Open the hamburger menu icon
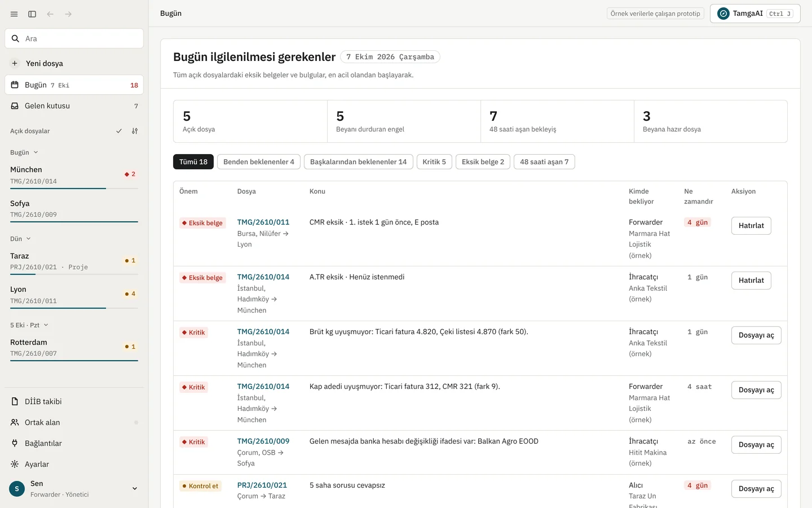Image resolution: width=812 pixels, height=508 pixels. click(x=14, y=14)
